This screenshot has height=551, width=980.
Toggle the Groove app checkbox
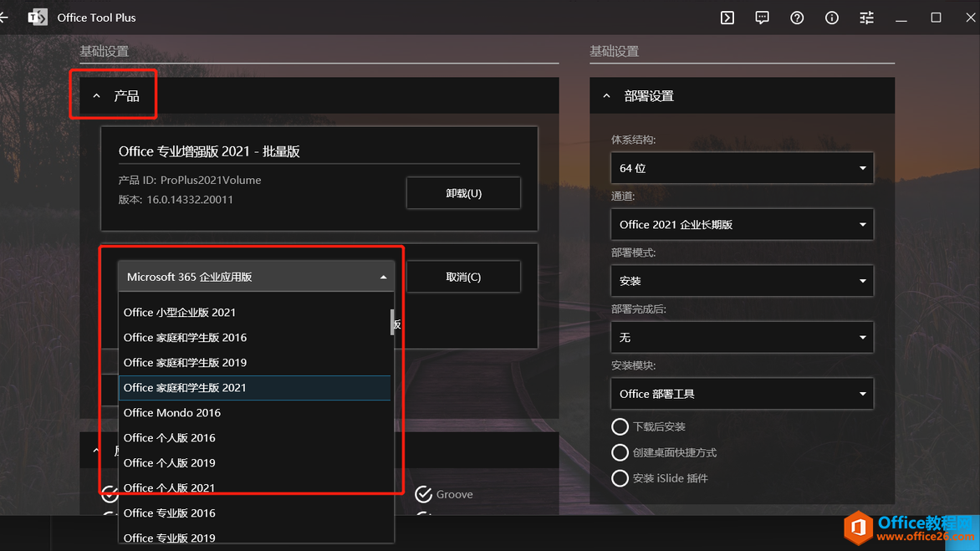(x=424, y=494)
